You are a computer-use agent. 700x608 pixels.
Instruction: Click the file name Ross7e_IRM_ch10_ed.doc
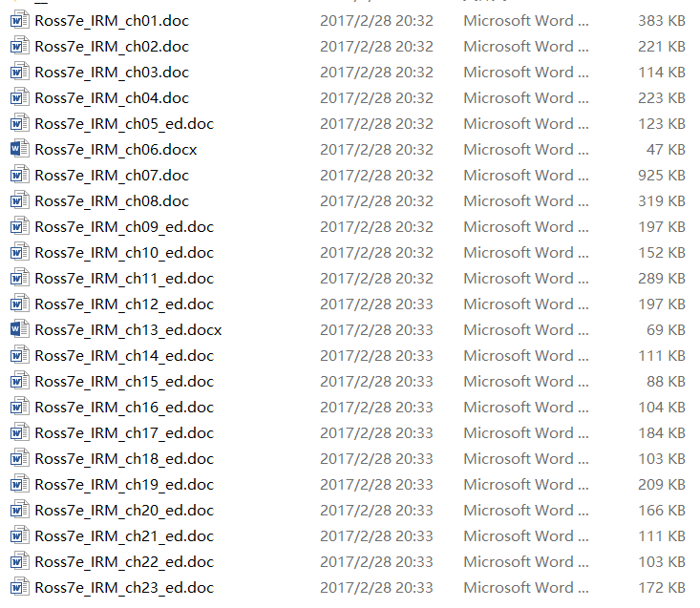click(124, 253)
